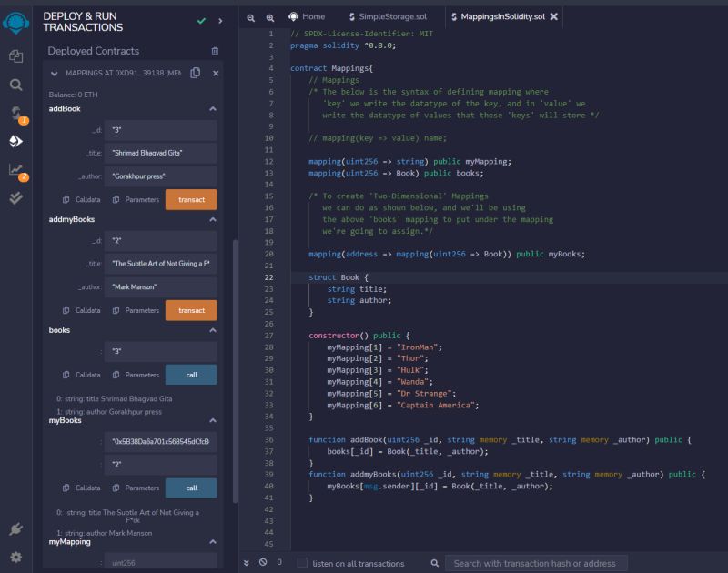Collapse the myMapping function chevron
This screenshot has height=573, width=728.
click(x=213, y=542)
